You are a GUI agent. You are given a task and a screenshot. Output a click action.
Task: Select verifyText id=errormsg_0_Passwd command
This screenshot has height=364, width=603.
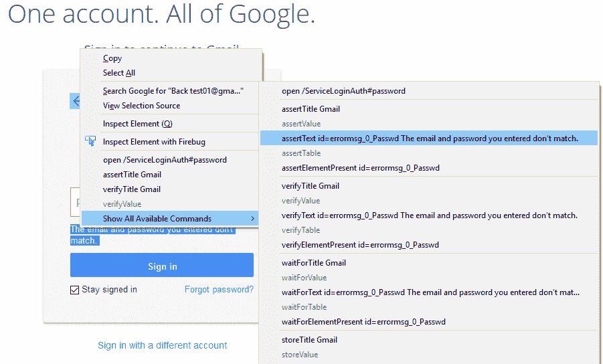[x=429, y=215]
